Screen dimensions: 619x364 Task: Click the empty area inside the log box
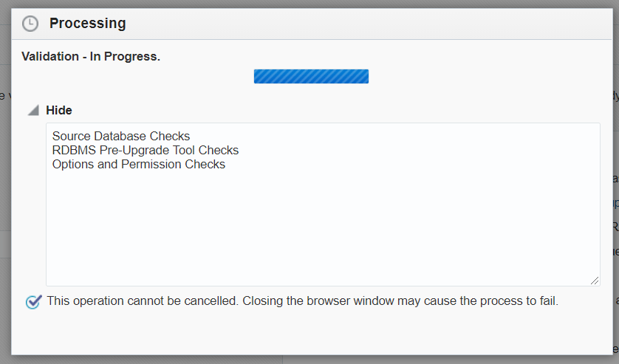point(322,229)
